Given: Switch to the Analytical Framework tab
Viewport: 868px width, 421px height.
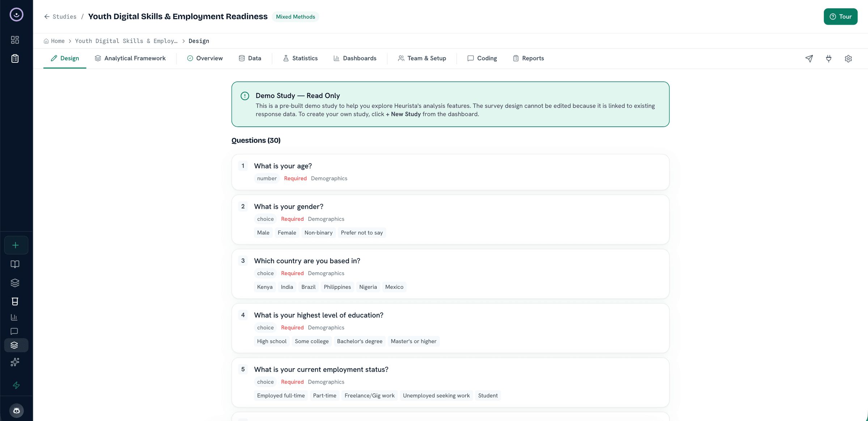Looking at the screenshot, I should coord(130,58).
